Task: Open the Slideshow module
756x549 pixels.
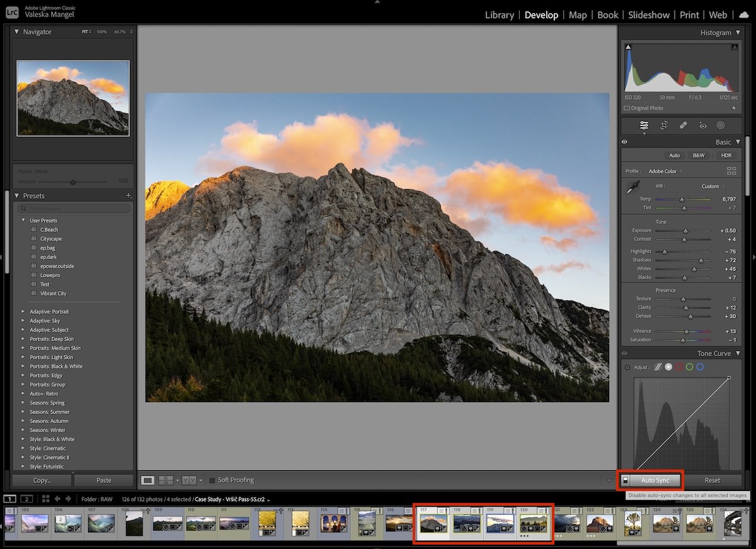Action: (x=649, y=14)
